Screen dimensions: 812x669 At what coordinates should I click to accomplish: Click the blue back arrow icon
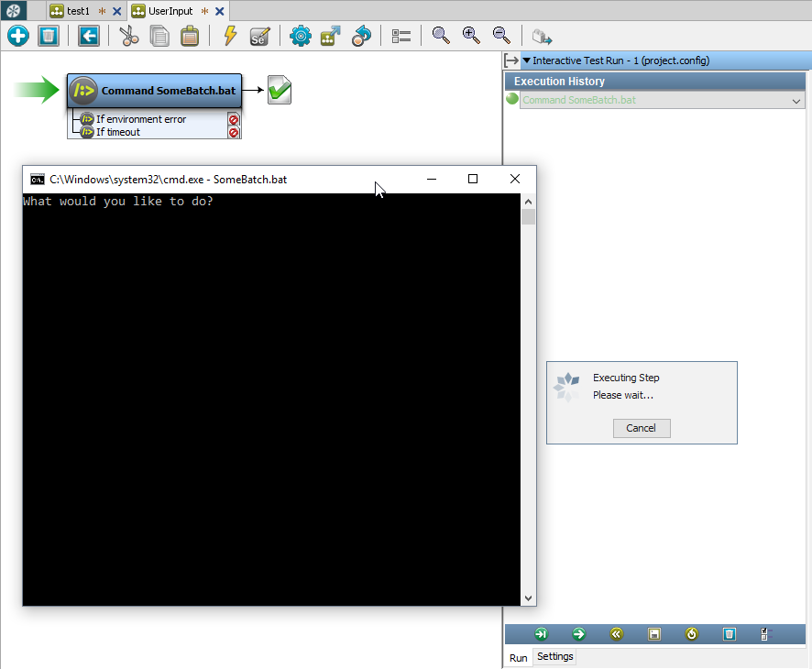[89, 36]
